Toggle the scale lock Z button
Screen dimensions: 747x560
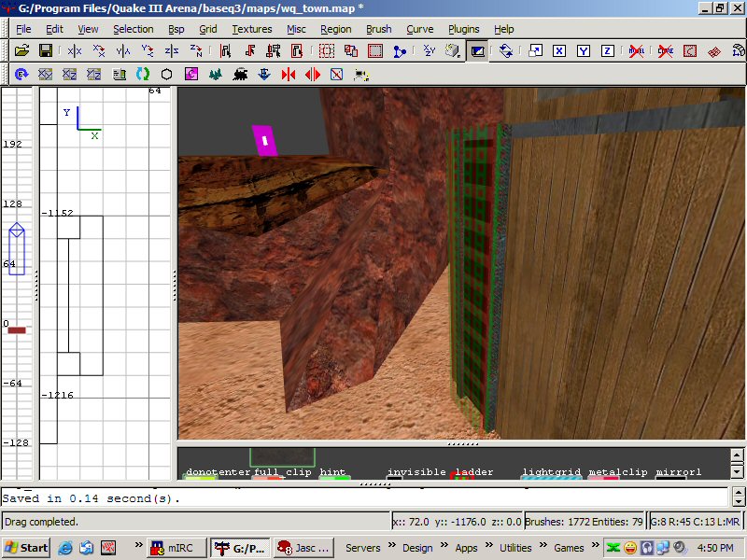coord(608,50)
